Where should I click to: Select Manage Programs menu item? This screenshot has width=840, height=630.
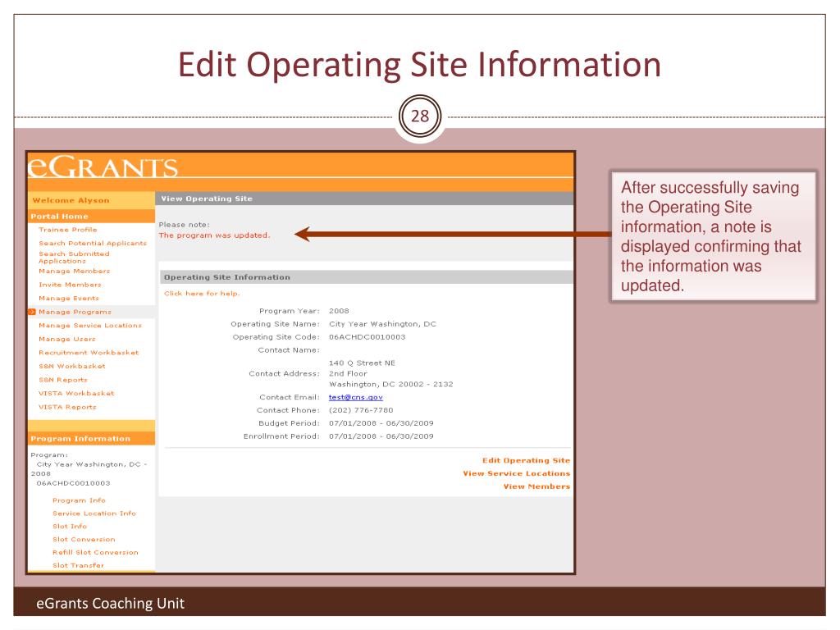coord(75,312)
